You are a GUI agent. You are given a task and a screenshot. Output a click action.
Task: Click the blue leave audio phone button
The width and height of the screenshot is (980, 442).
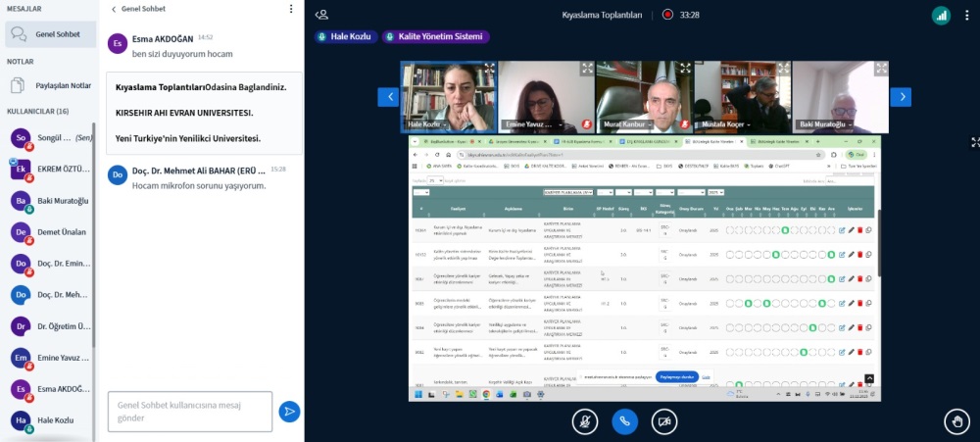click(625, 420)
